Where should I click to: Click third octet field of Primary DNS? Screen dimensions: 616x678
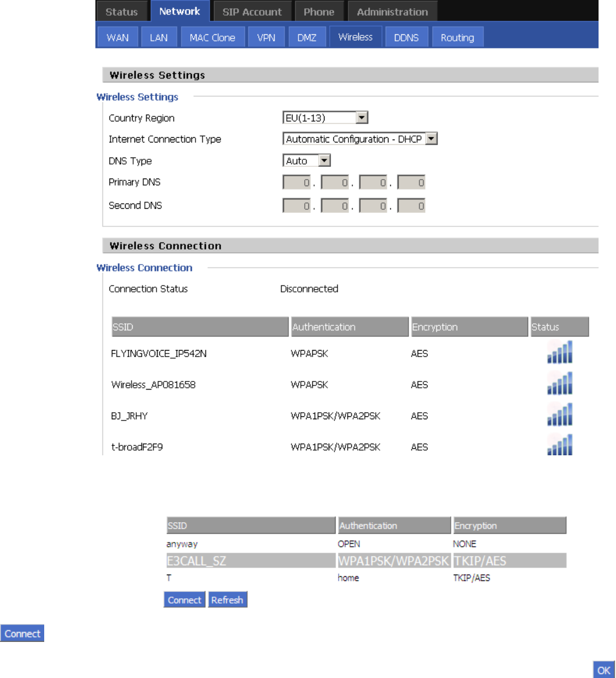(373, 183)
